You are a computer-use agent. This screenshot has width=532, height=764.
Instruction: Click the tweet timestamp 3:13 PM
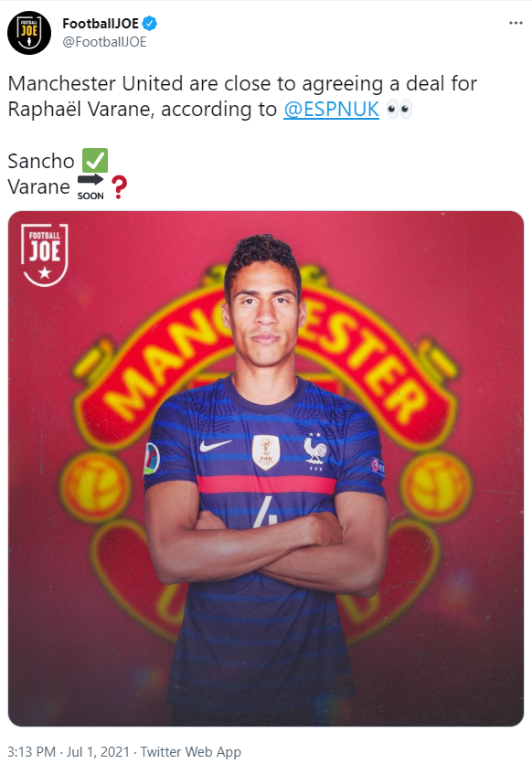point(32,752)
